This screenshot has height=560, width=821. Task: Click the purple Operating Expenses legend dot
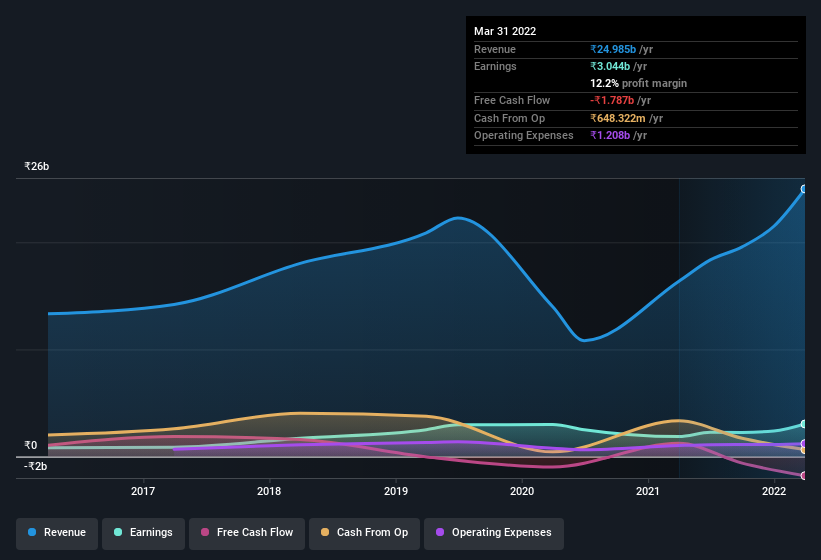[440, 532]
